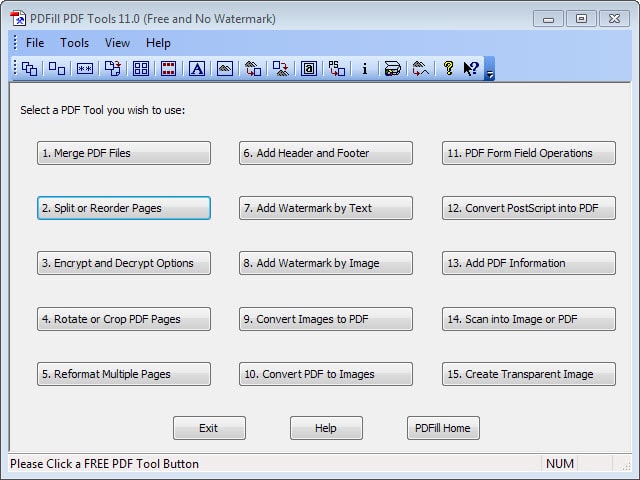Launch 9. Convert Images to PDF
The width and height of the screenshot is (640, 480).
pos(326,319)
